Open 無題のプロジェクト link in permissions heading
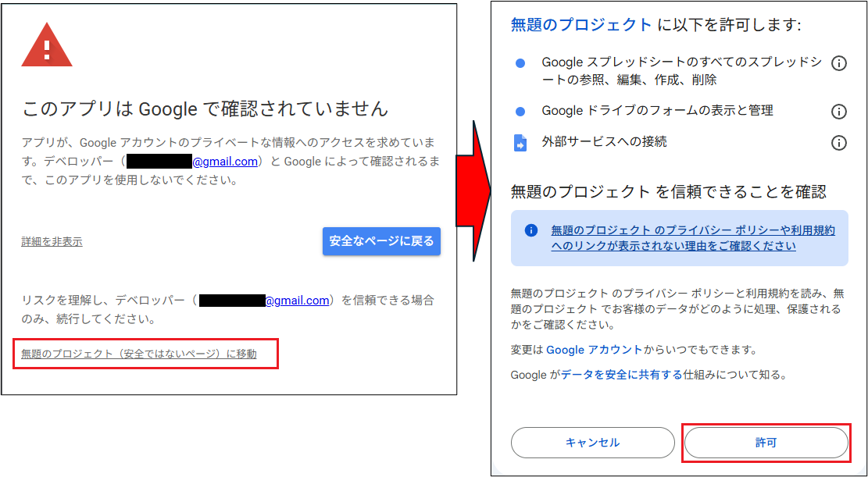The height and width of the screenshot is (477, 868). coord(580,25)
